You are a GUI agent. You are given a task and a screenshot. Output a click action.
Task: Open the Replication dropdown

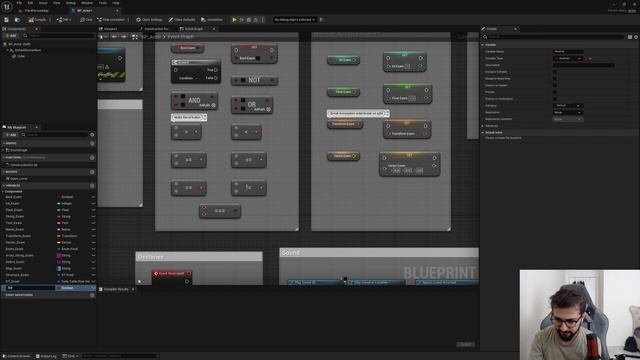point(567,112)
